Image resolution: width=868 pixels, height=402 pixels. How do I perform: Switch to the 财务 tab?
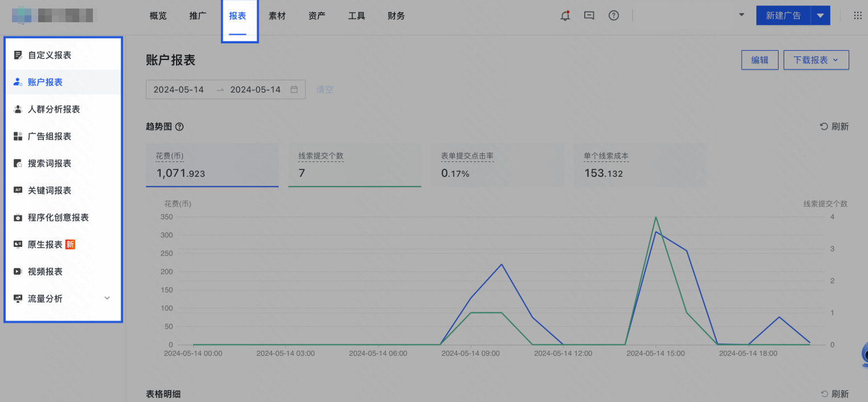[396, 15]
